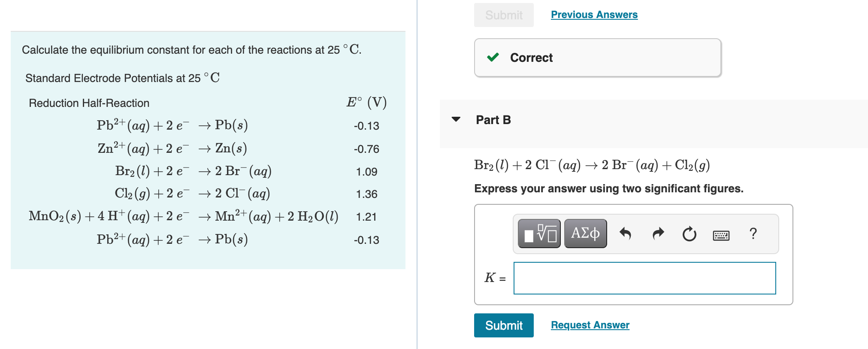Click the Correct confirmation banner
This screenshot has height=349, width=868.
(x=596, y=57)
